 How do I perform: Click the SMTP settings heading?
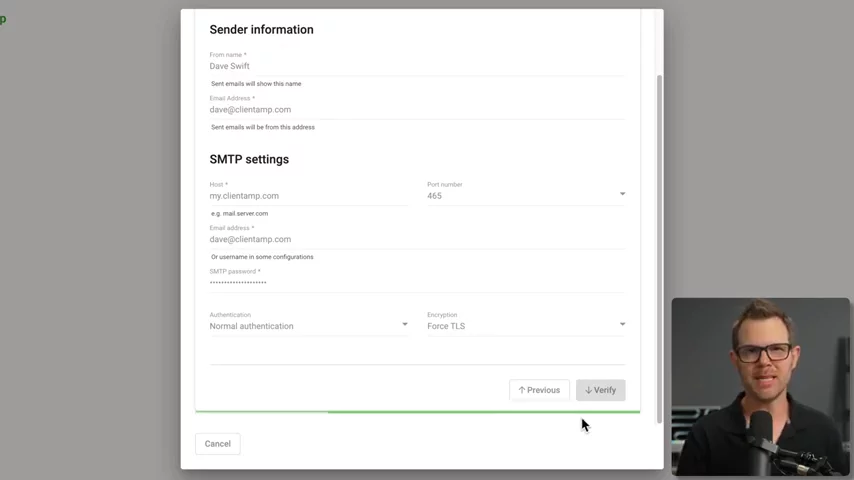[249, 159]
